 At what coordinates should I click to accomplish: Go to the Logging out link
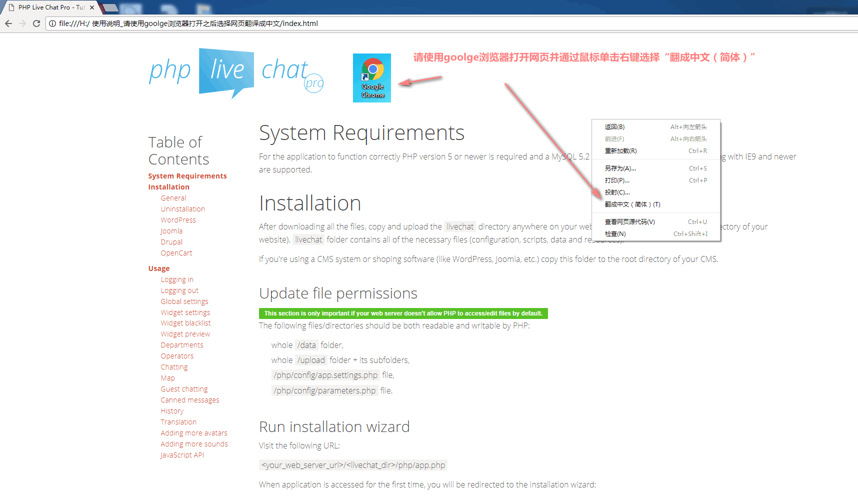coord(179,290)
